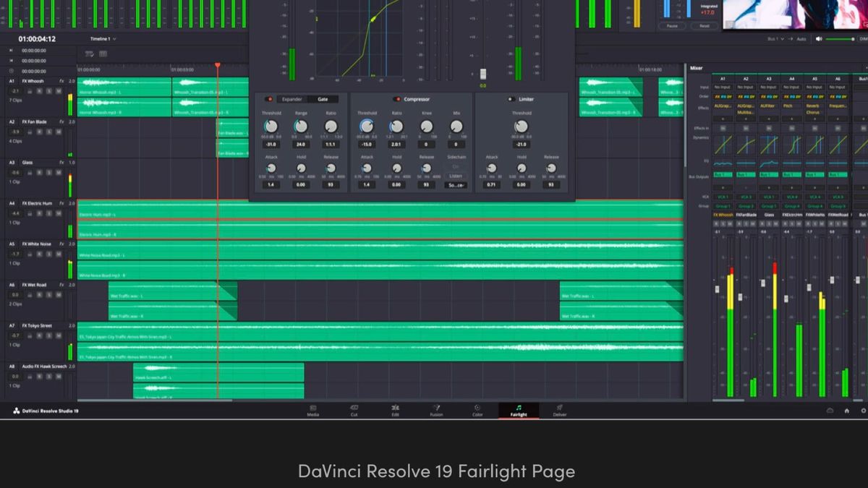Click the Gate Range knob
This screenshot has width=868, height=488.
tap(301, 127)
